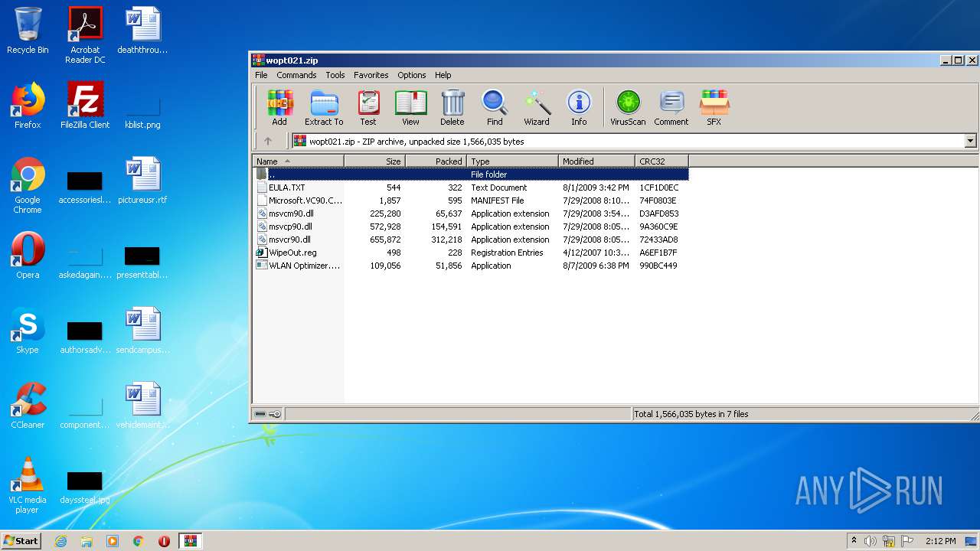
Task: Create SFX self-extracting archive
Action: [714, 107]
